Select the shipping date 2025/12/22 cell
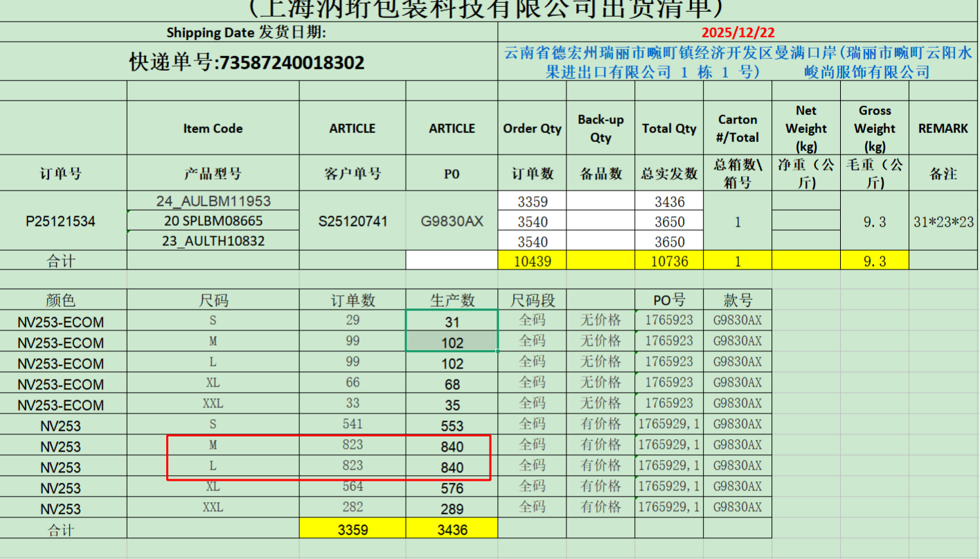The height and width of the screenshot is (559, 980). [738, 33]
